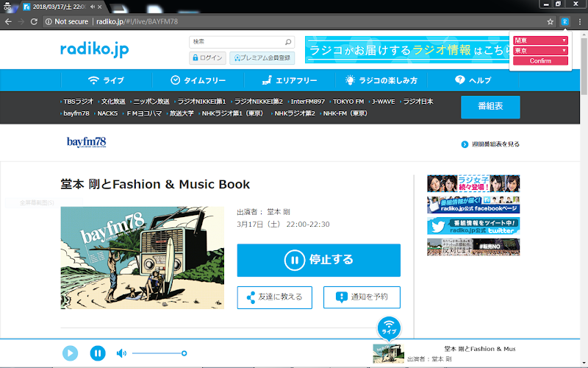Open ニッポン放送 station link
The width and height of the screenshot is (588, 368).
pos(151,102)
